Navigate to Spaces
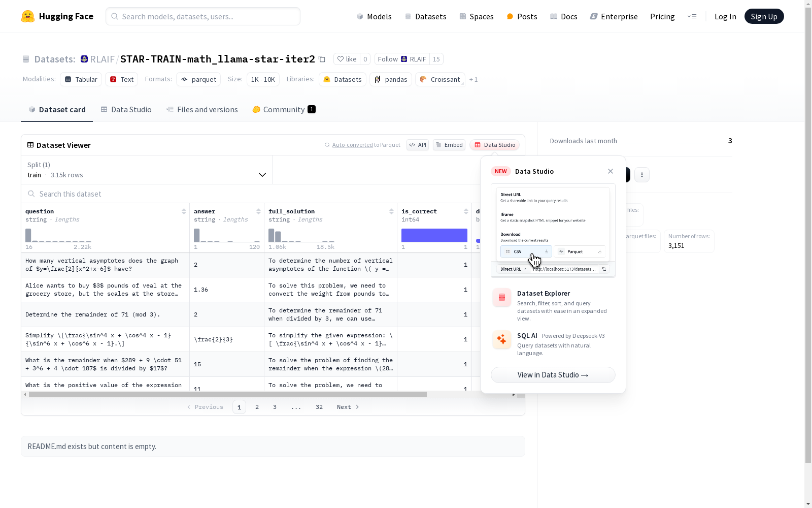812x508 pixels. point(477,16)
